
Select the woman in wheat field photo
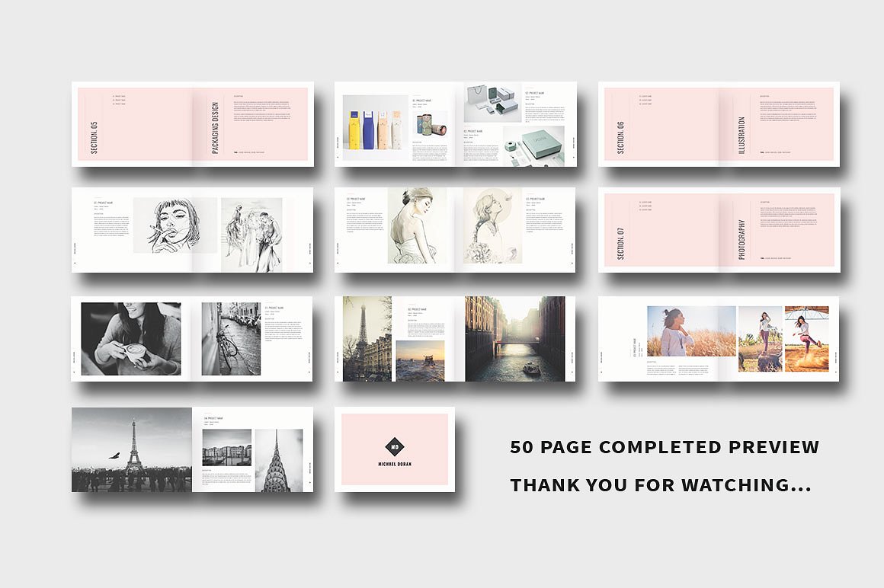pos(690,331)
